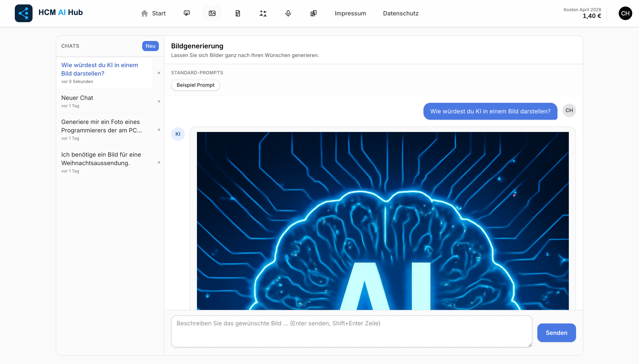Viewport: 639px width, 364px height.
Task: Open the Impressum page
Action: 350,13
